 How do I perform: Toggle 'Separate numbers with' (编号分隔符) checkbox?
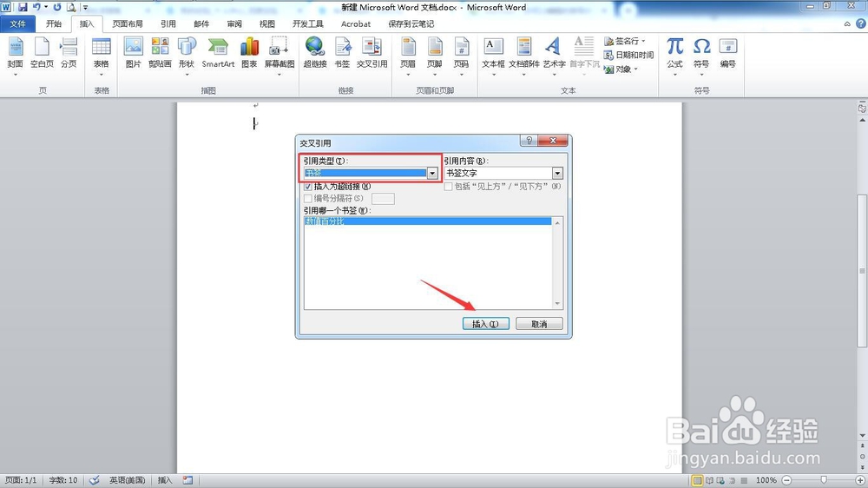coord(308,198)
